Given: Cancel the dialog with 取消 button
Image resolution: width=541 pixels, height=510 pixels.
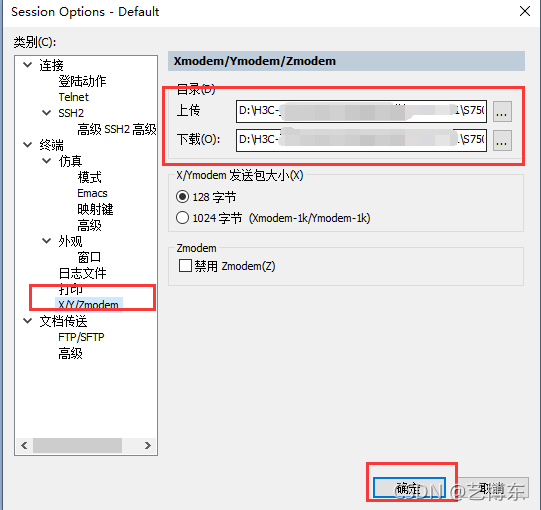Looking at the screenshot, I should [493, 488].
